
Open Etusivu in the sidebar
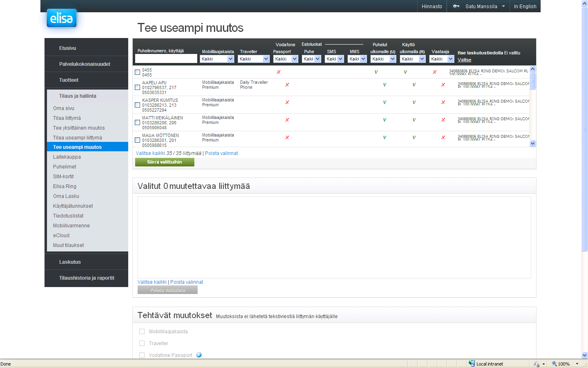67,48
